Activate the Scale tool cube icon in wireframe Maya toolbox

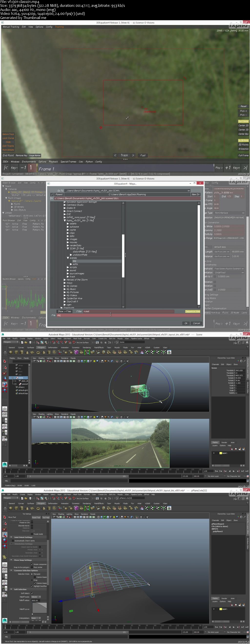point(4,546)
